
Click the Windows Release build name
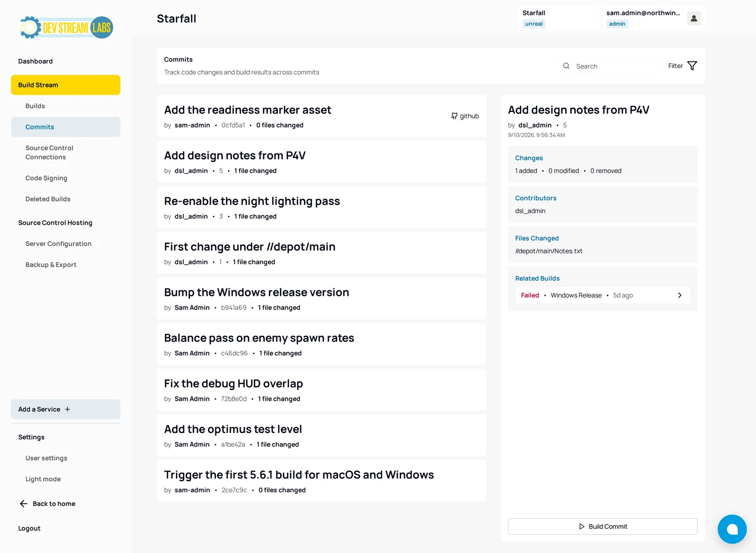[x=576, y=295]
